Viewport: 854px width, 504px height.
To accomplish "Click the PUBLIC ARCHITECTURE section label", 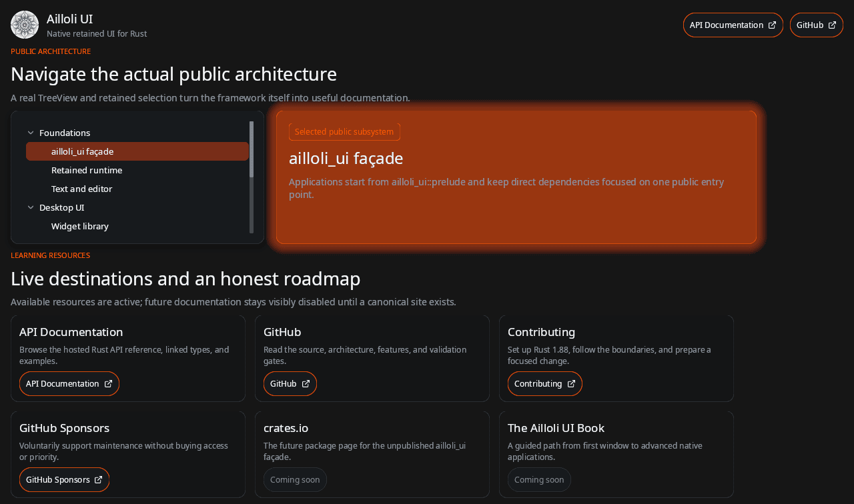I will point(51,52).
